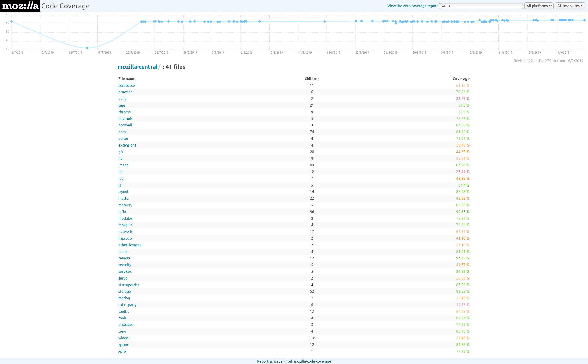Click the Coverage column header
This screenshot has width=588, height=364.
pos(461,79)
